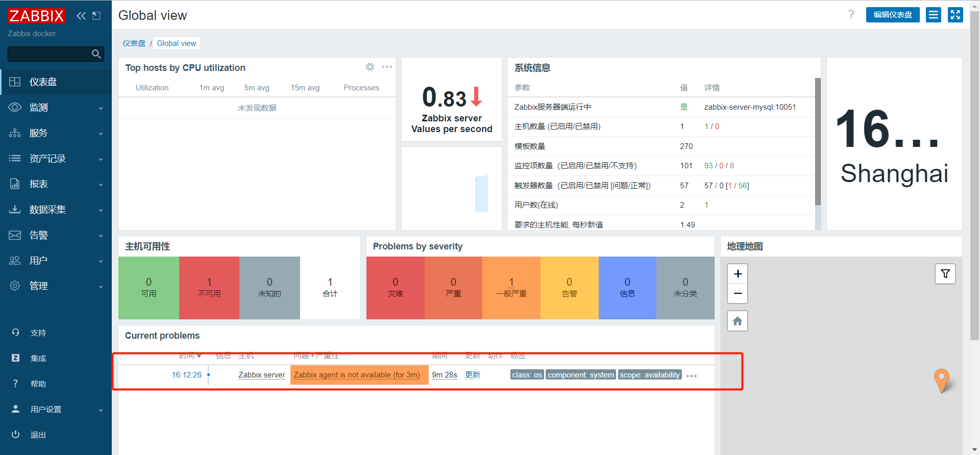This screenshot has width=980, height=455.
Task: Click problem time 16:12:26 link
Action: click(x=186, y=375)
